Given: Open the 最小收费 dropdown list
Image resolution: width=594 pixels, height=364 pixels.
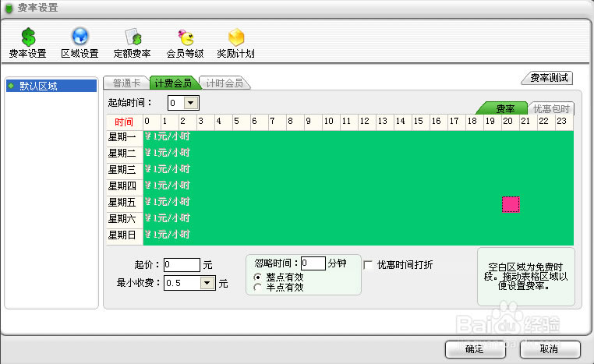Looking at the screenshot, I should click(x=207, y=284).
